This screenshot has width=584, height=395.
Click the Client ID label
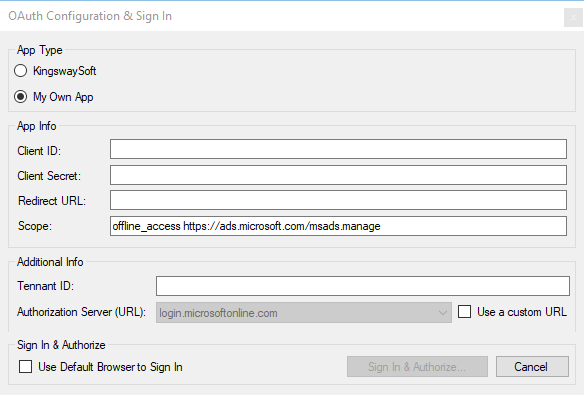(39, 151)
